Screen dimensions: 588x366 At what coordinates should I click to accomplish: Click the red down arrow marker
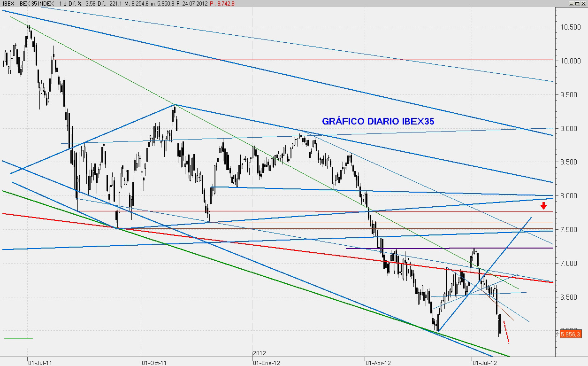click(543, 205)
